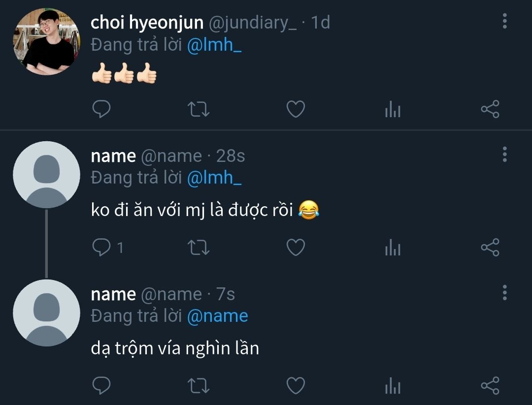Open the default avatar on the 28s tweet
532x405 pixels.
pyautogui.click(x=46, y=175)
